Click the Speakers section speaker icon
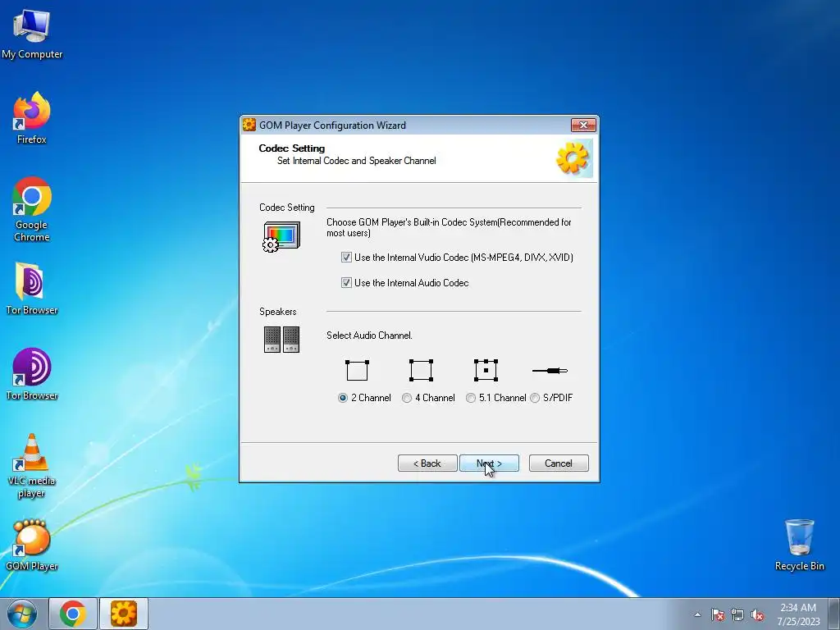This screenshot has height=630, width=840. click(x=282, y=340)
